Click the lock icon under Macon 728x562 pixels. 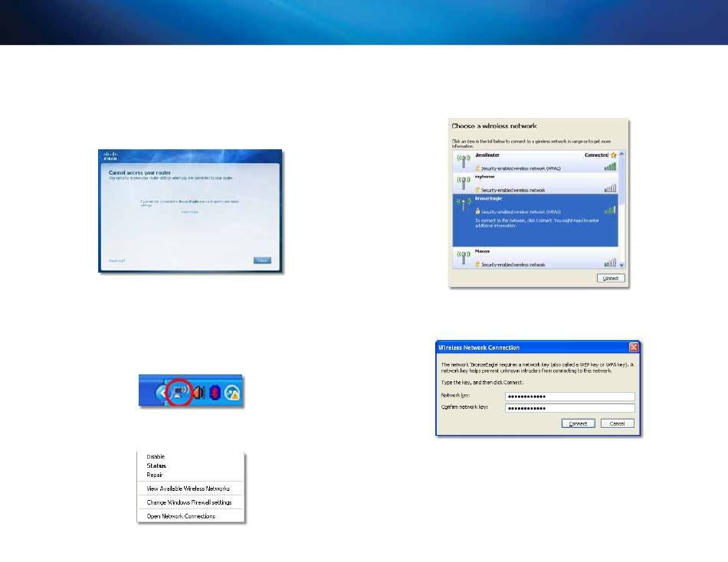coord(477,264)
